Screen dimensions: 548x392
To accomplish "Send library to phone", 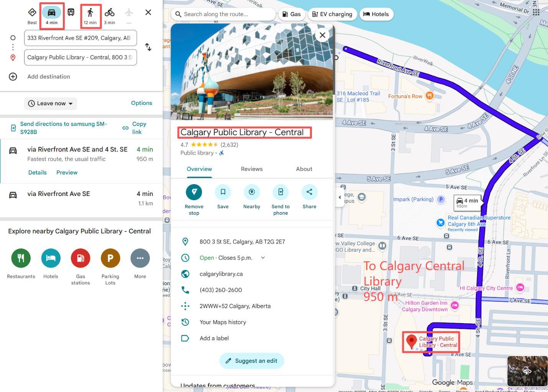I will pos(281,200).
